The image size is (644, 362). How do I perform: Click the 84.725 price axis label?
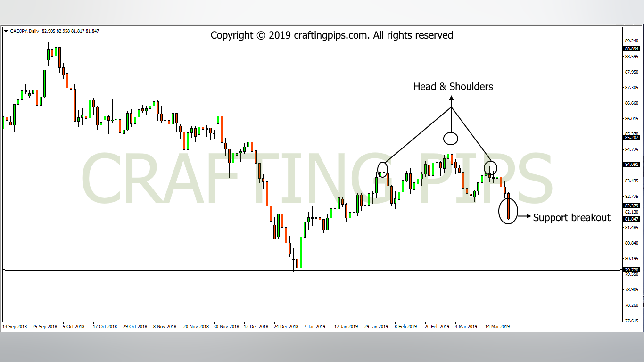click(632, 150)
